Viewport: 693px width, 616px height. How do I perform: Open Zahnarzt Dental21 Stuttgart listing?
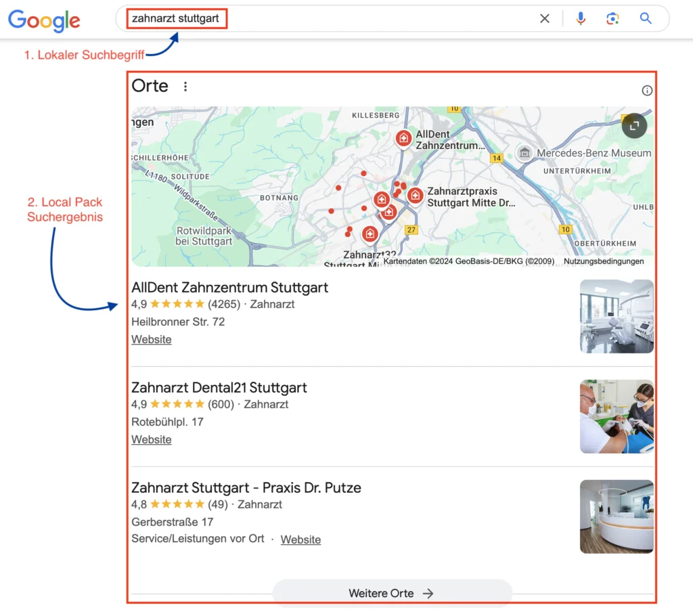[x=219, y=387]
